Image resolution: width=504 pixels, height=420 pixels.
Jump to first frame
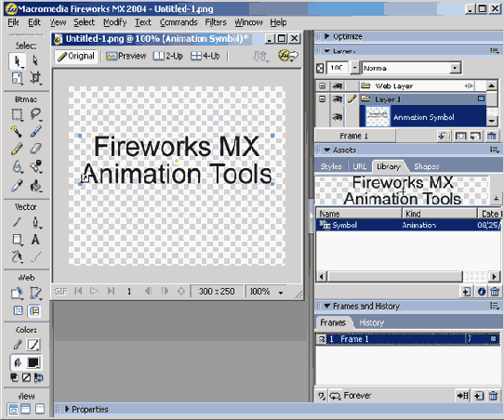[x=78, y=291]
